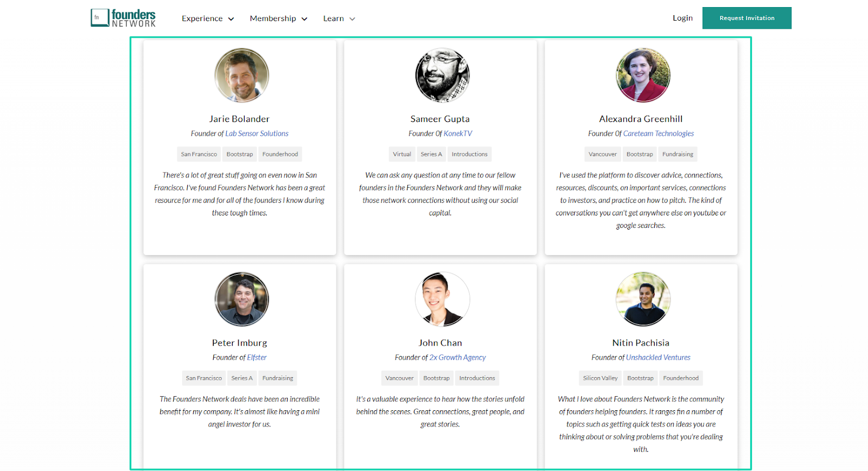Click Fundraising tag on Peter Imburg's card
The image size is (868, 471).
(x=278, y=378)
